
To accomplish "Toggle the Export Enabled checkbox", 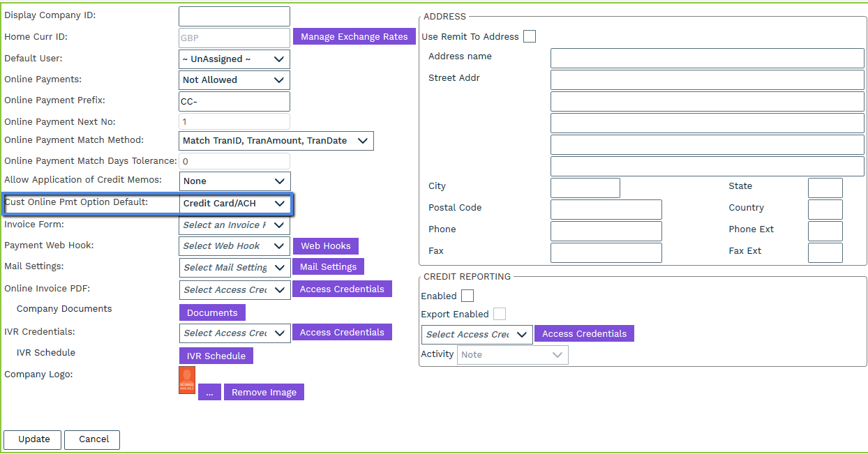I will pos(500,314).
